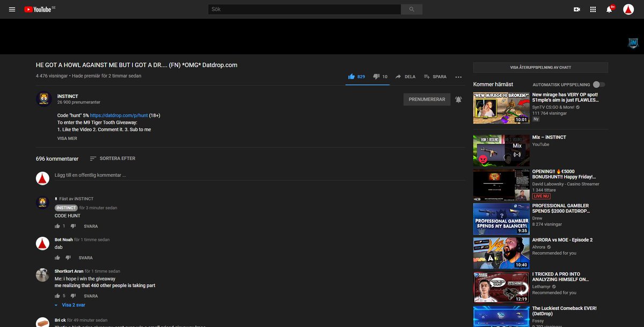The image size is (644, 327).
Task: Open the create video camera icon
Action: [x=577, y=9]
